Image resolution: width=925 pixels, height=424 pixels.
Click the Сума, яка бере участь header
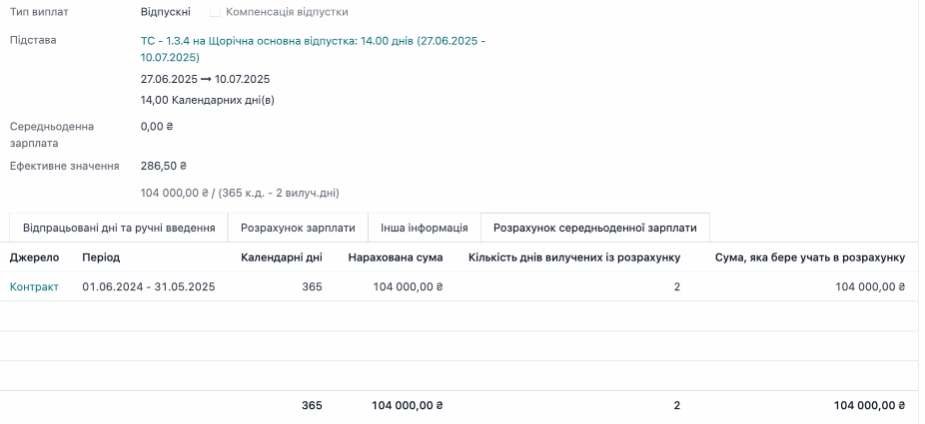coord(809,258)
